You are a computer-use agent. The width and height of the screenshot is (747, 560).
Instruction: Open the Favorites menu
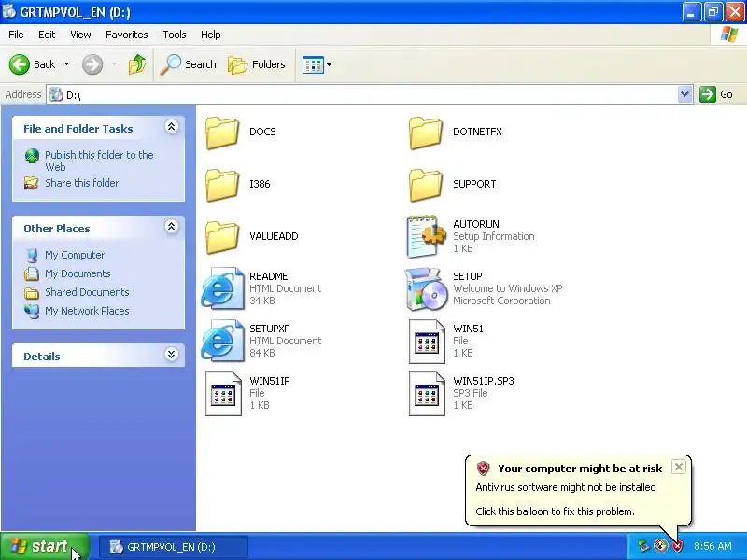(127, 35)
